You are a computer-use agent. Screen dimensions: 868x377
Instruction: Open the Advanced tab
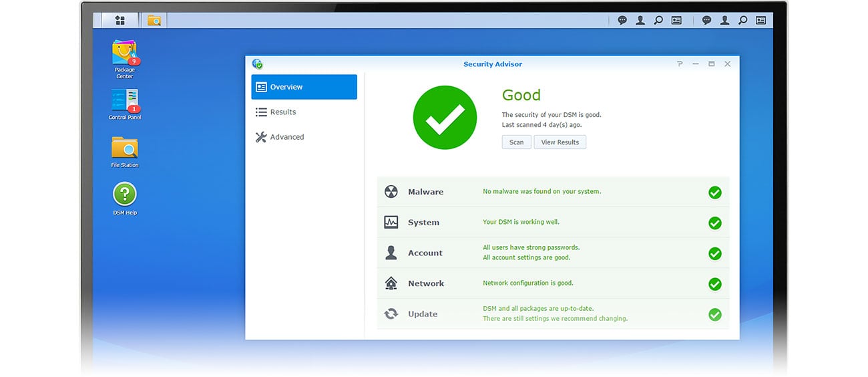[304, 137]
